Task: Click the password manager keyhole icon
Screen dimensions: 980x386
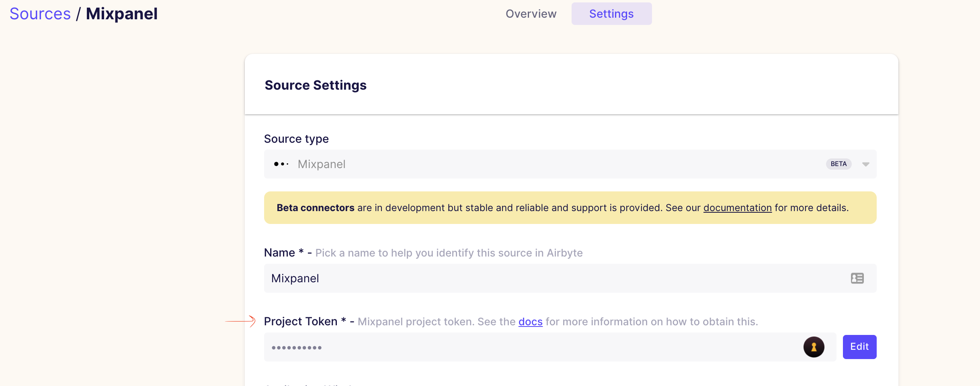Action: 814,347
